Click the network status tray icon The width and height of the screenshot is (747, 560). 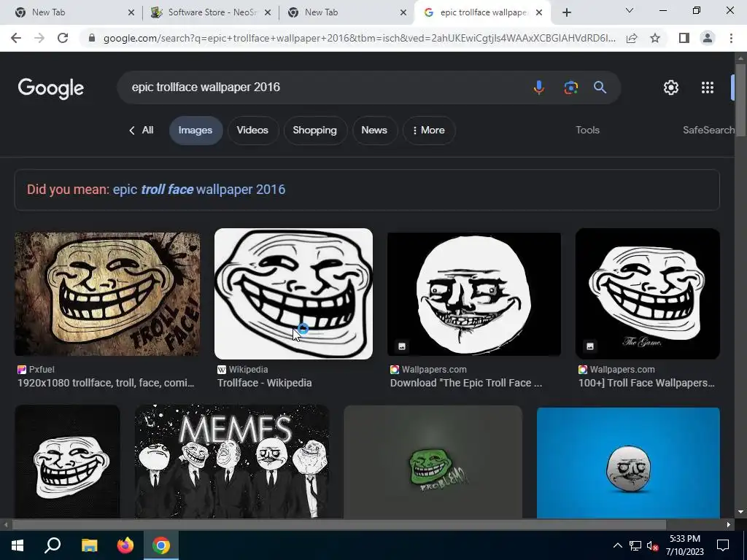[635, 545]
